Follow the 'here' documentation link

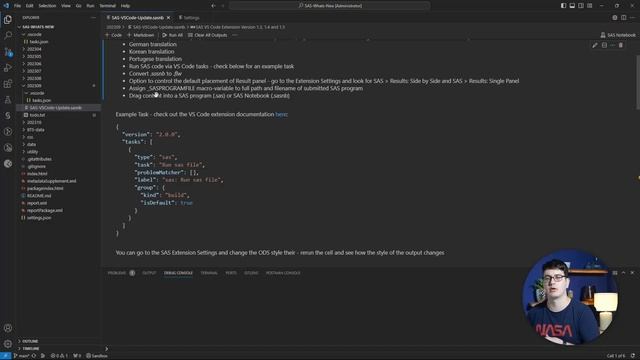point(281,114)
